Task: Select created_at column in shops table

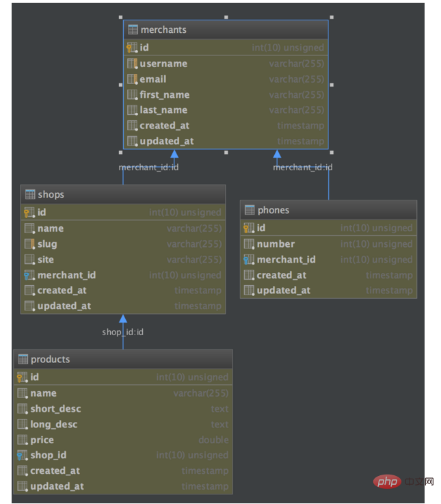Action: click(x=123, y=290)
